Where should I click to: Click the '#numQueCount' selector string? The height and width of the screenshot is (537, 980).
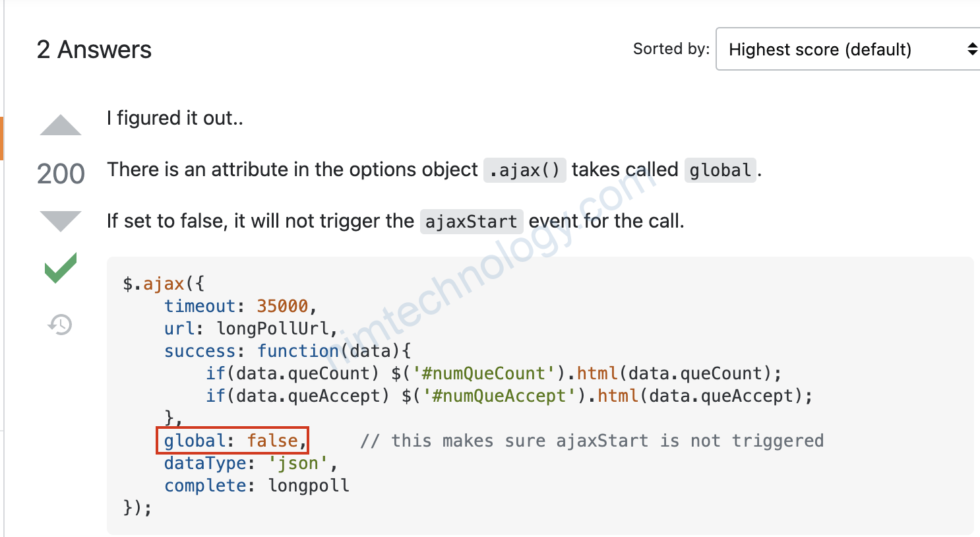coord(483,373)
